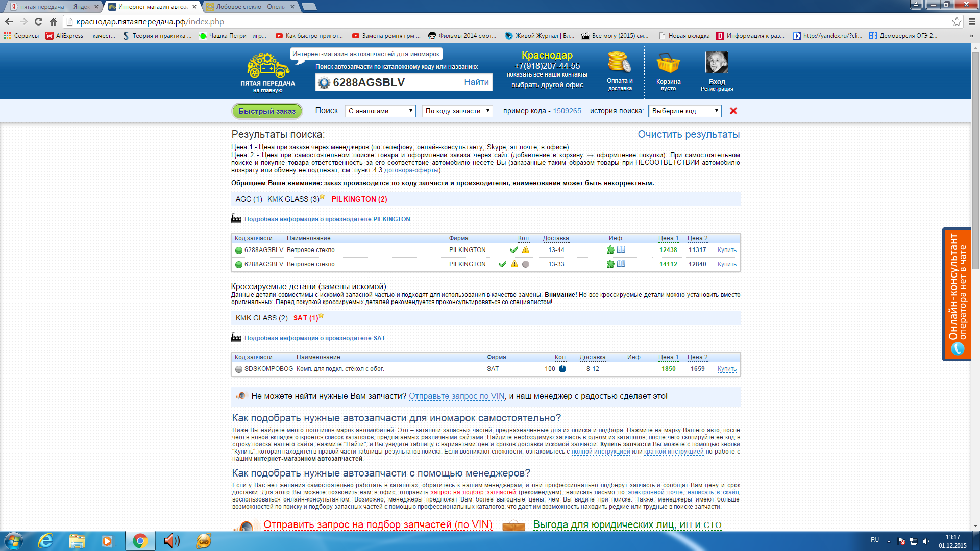
Task: Click Купить for the 12840 price row
Action: (727, 264)
